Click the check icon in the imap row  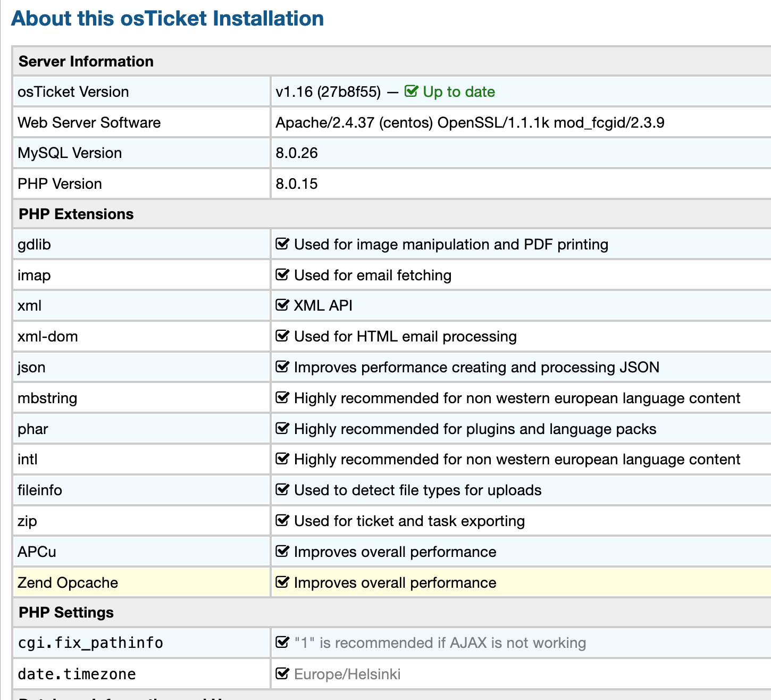click(x=282, y=275)
